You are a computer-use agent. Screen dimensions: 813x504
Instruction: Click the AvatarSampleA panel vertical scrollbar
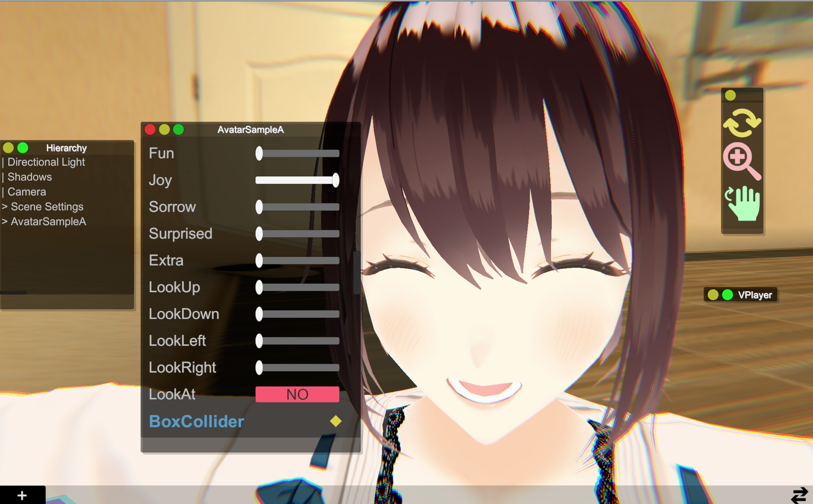[x=356, y=272]
